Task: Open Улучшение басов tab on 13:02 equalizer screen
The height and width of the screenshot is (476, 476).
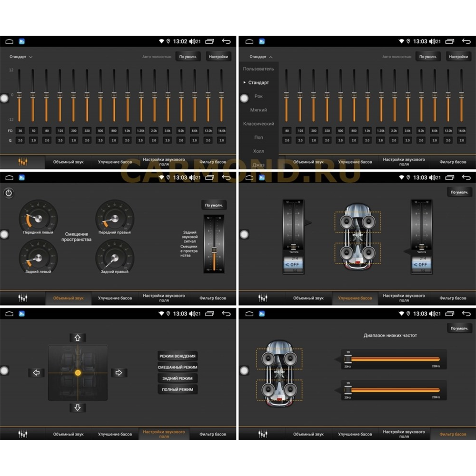Action: click(115, 162)
